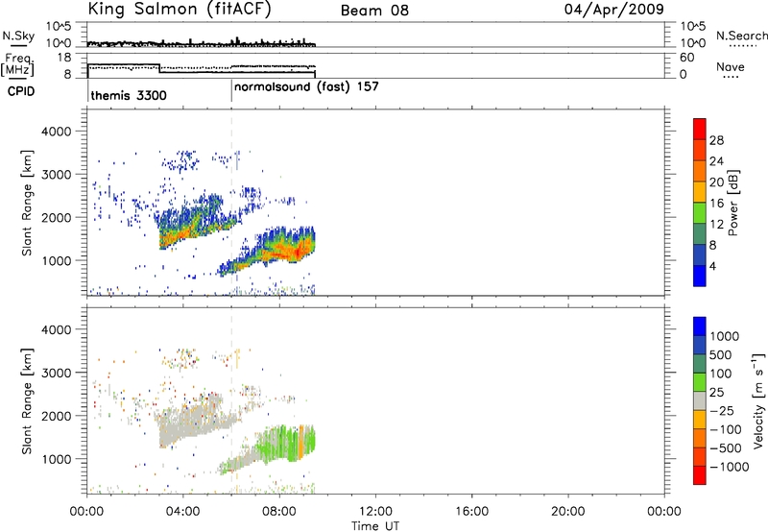Image resolution: width=768 pixels, height=532 pixels.
Task: Click the date '04/Apr/2009'
Action: tap(614, 10)
